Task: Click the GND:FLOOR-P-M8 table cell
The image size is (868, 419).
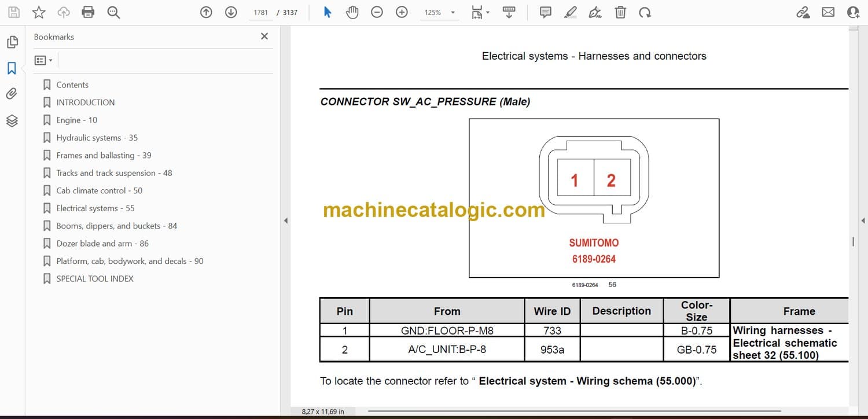Action: [447, 330]
